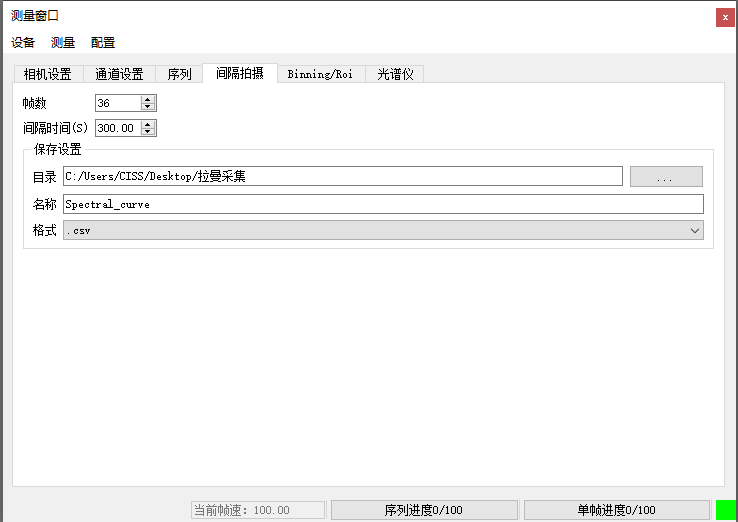Click the 序列进度 progress bar
738x522 pixels.
pos(424,510)
